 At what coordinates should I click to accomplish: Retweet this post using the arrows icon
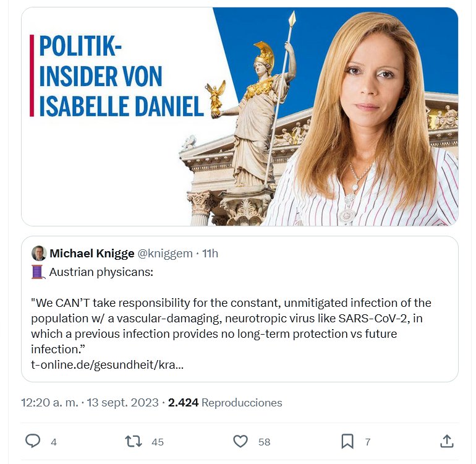tap(133, 441)
